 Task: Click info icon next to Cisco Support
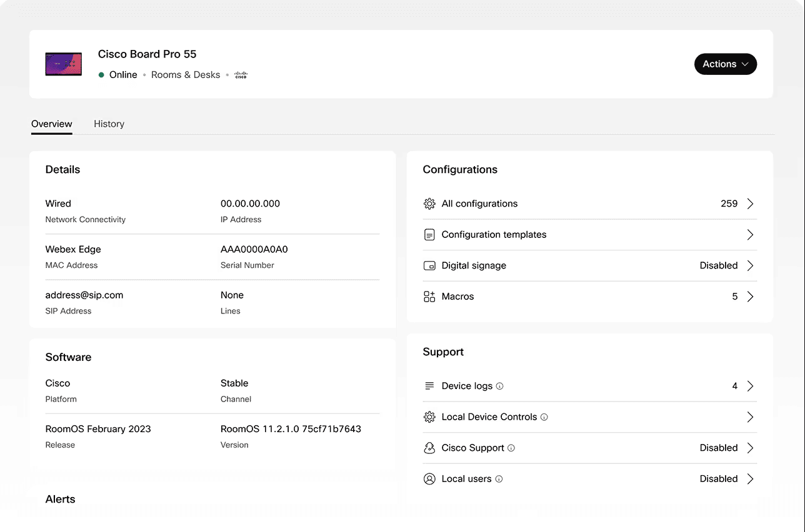pos(511,448)
